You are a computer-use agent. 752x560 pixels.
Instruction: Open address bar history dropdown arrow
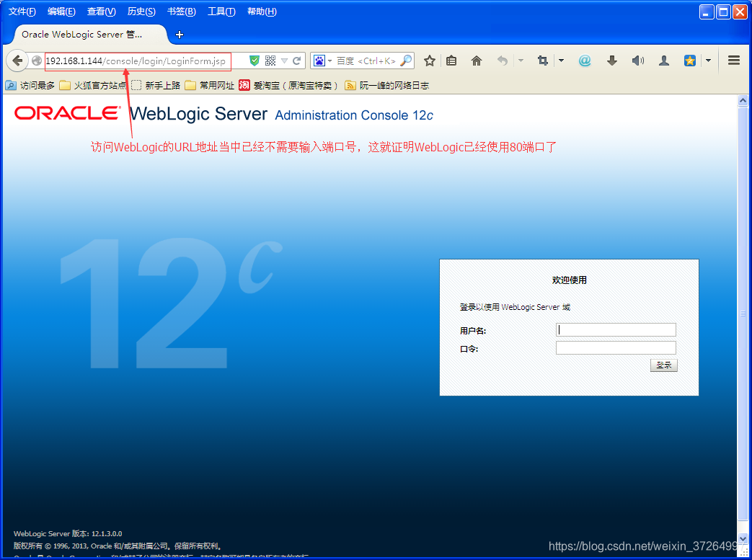point(284,61)
